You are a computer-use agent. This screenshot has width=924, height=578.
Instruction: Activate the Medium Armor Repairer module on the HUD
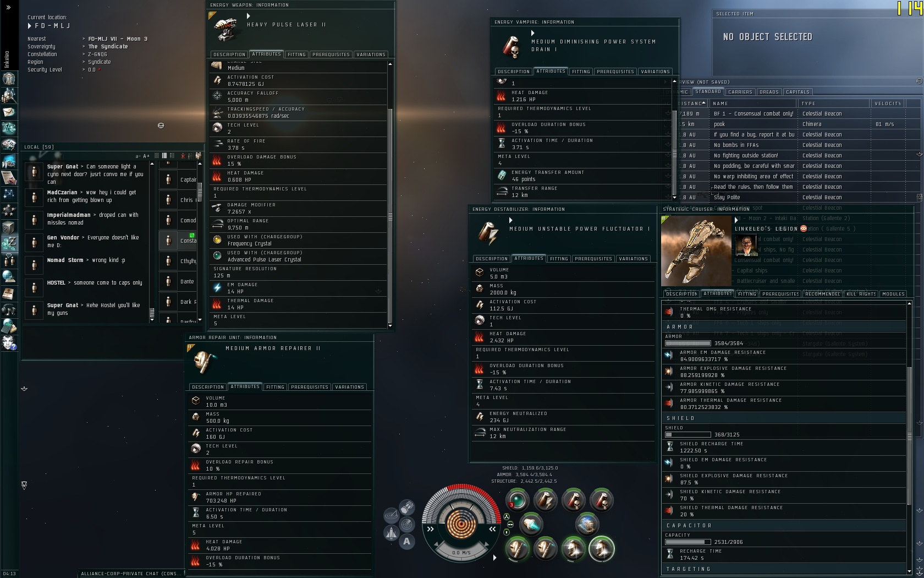[x=573, y=549]
